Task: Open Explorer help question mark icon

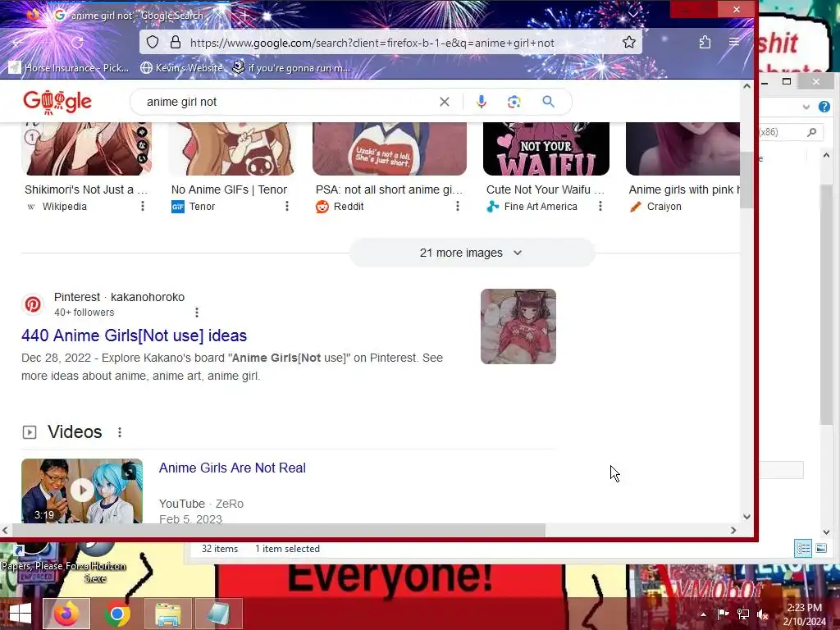Action: (824, 107)
